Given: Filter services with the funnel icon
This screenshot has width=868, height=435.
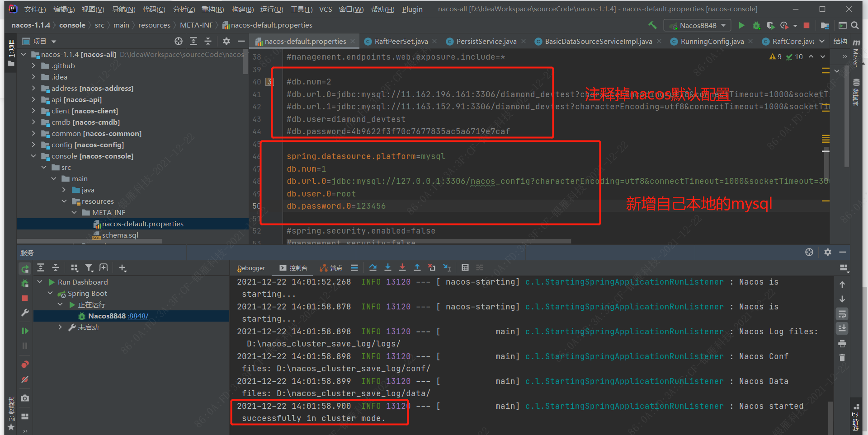Looking at the screenshot, I should pyautogui.click(x=90, y=268).
